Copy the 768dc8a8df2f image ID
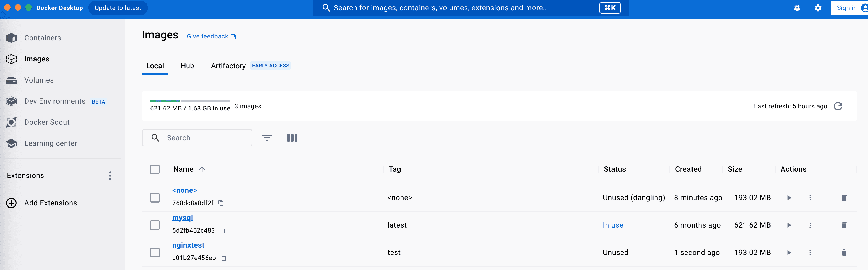Image resolution: width=868 pixels, height=270 pixels. (x=221, y=203)
